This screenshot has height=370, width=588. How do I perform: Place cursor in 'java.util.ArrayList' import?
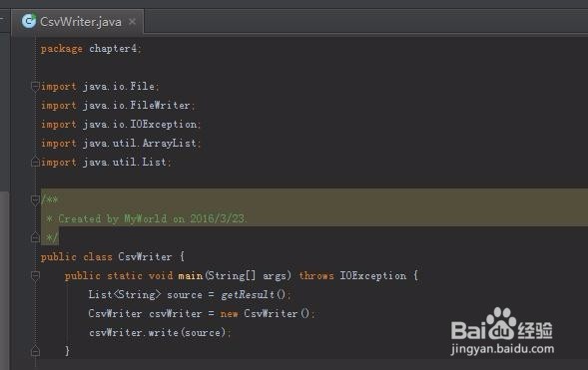point(140,143)
